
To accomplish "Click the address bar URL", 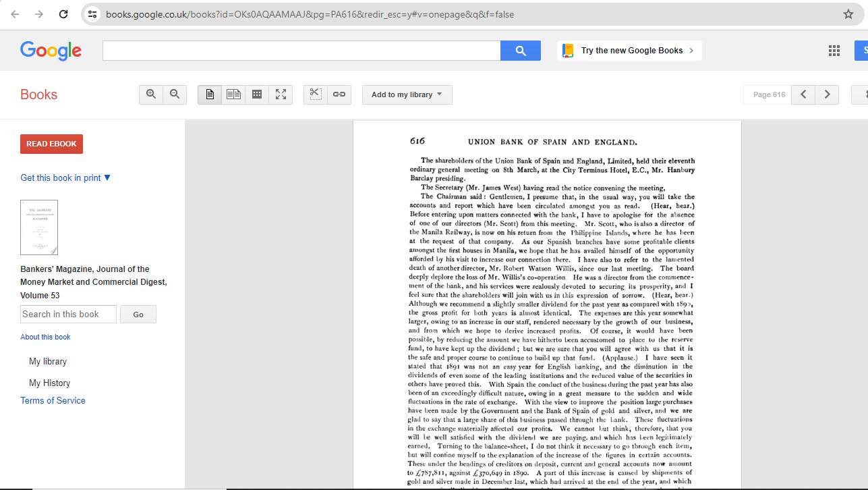I will (x=310, y=14).
